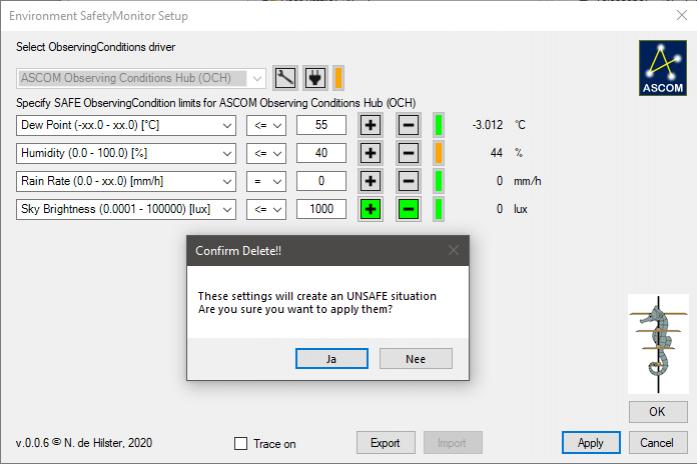Decline with the Nee button
Screen dimensions: 697x464
click(416, 358)
